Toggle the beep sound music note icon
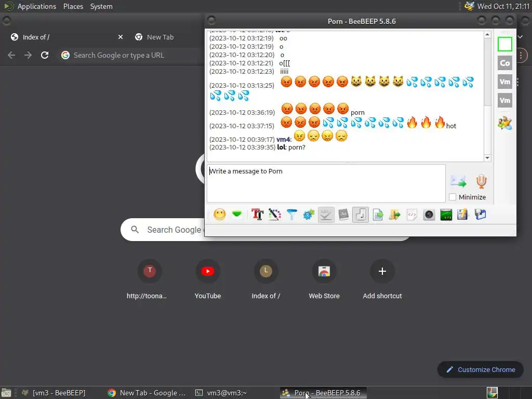The image size is (532, 399). point(361,215)
